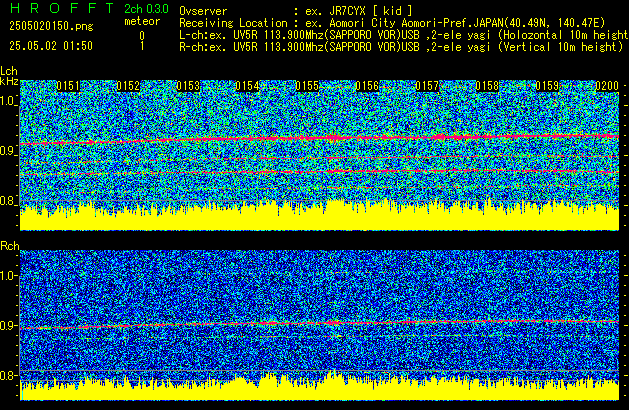Screen dimensions: 629x410
Task: Click the 0151 time marker
Action: click(x=68, y=86)
